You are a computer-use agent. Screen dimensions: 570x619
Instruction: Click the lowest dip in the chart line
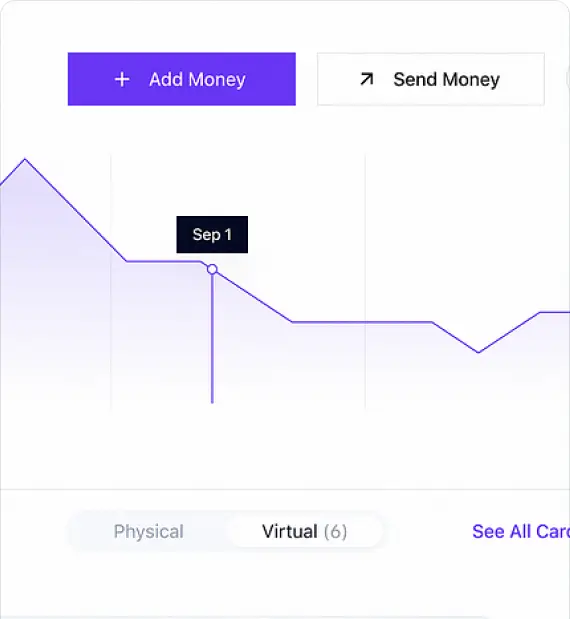click(478, 352)
